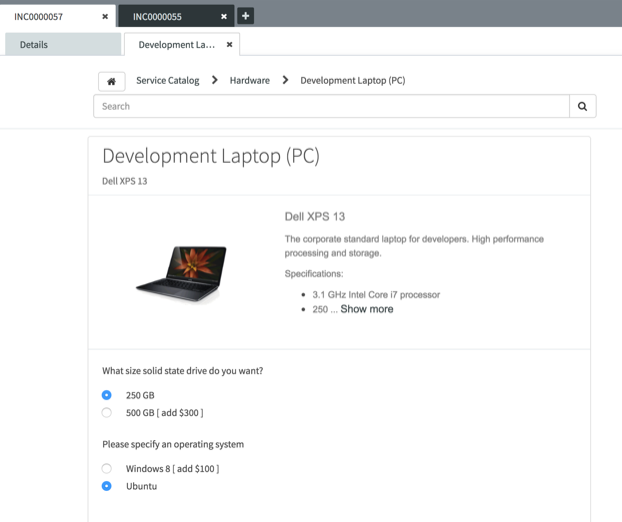Close the Development La... subtab
This screenshot has width=622, height=522.
pyautogui.click(x=229, y=44)
